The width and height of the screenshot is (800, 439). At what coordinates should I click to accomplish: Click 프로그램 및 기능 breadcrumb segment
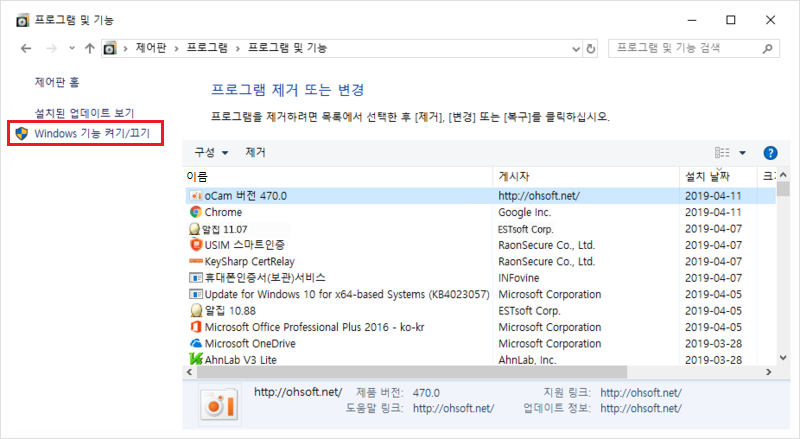(287, 48)
